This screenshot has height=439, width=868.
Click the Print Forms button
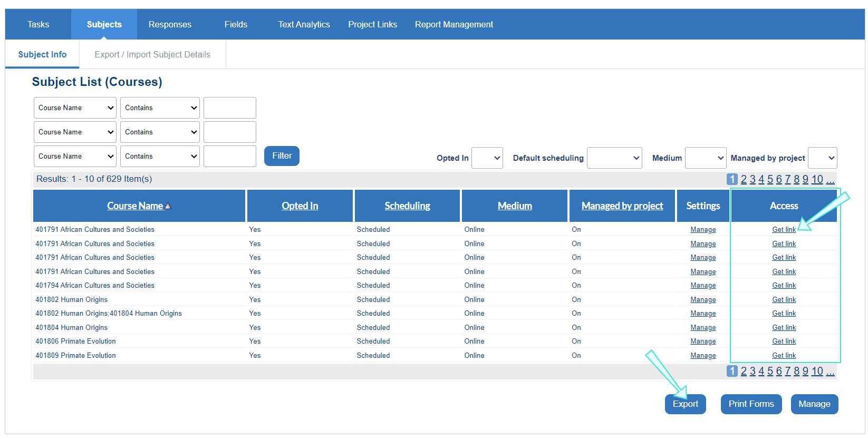(x=751, y=404)
